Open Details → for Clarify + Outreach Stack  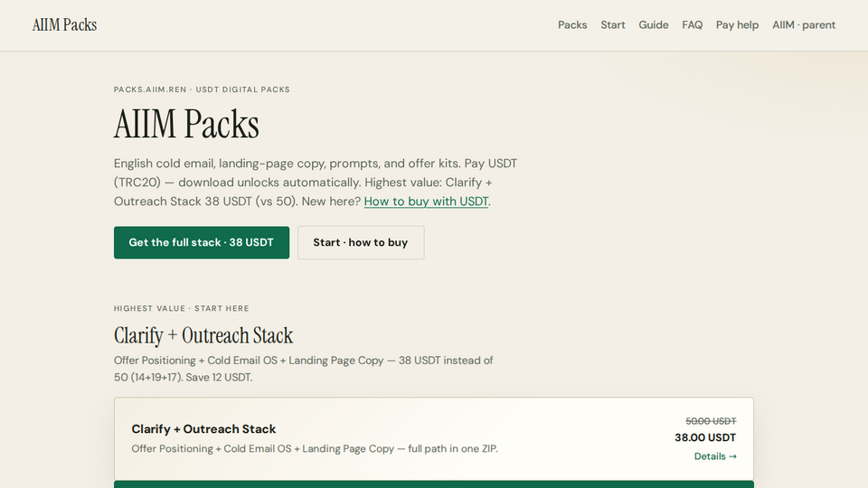pos(715,456)
